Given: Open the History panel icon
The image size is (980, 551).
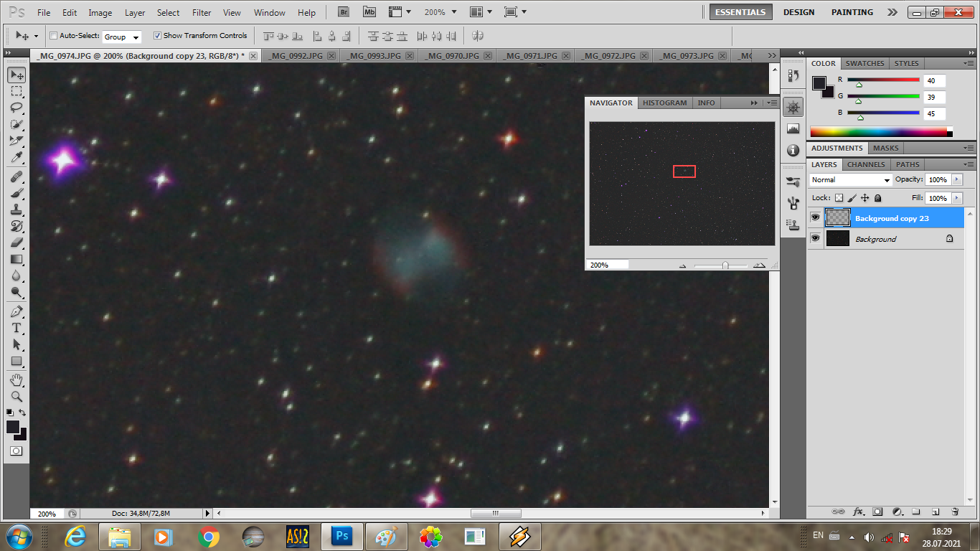Looking at the screenshot, I should pos(793,75).
